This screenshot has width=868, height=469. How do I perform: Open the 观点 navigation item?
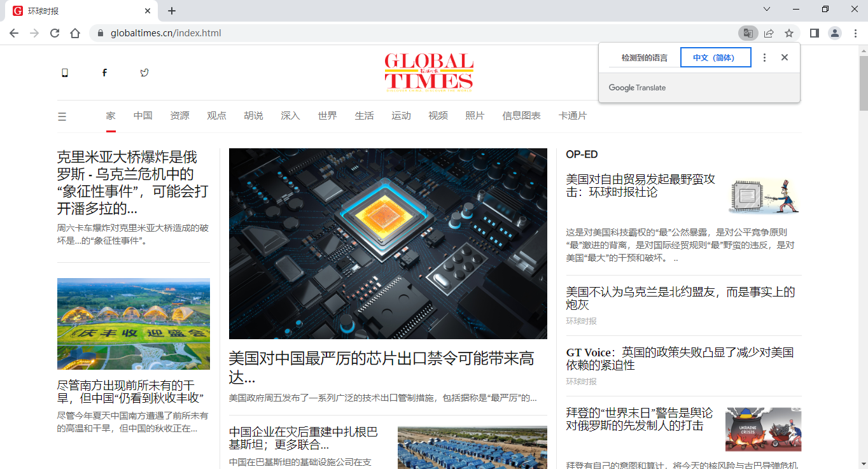(x=217, y=116)
